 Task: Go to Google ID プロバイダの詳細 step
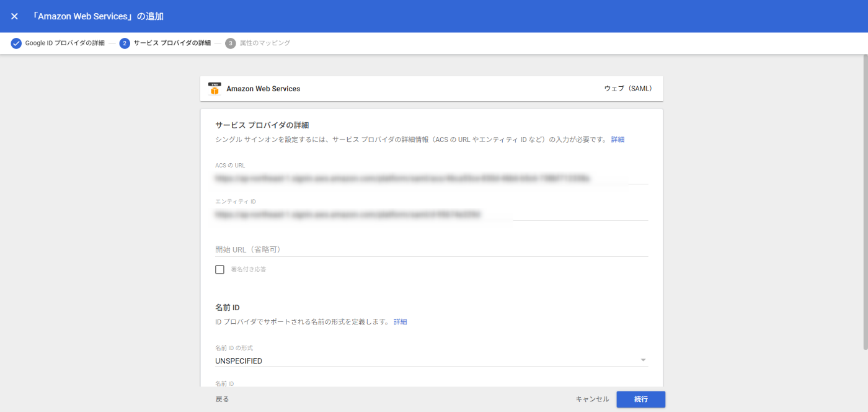[x=65, y=43]
